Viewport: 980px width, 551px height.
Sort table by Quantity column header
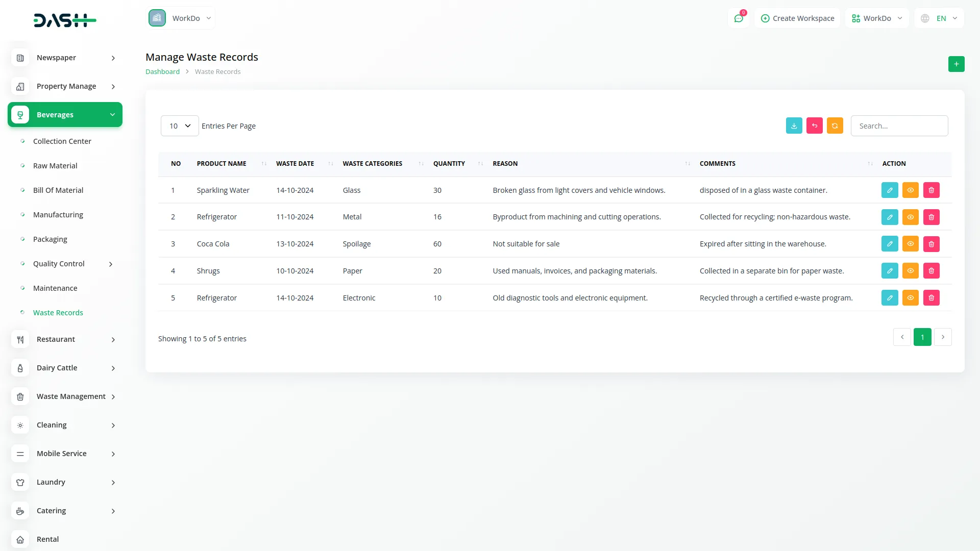(449, 164)
